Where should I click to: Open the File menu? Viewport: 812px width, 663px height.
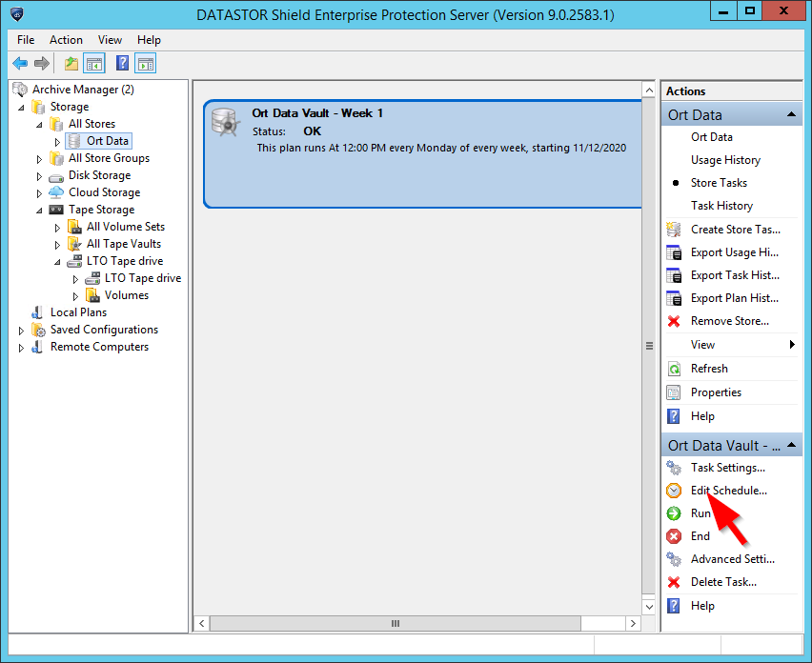click(x=26, y=40)
